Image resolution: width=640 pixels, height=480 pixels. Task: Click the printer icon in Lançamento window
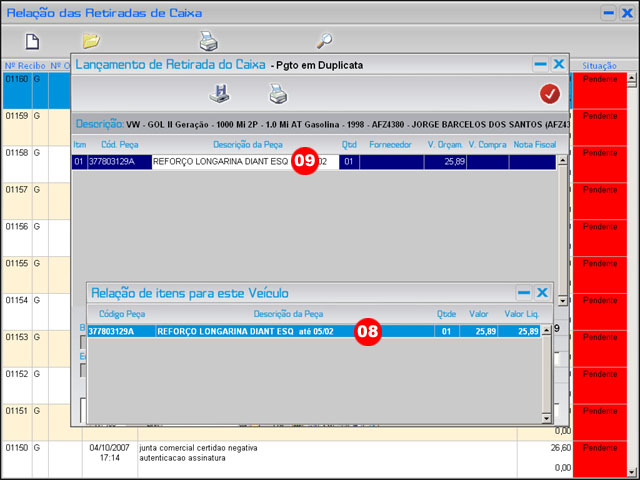(277, 94)
